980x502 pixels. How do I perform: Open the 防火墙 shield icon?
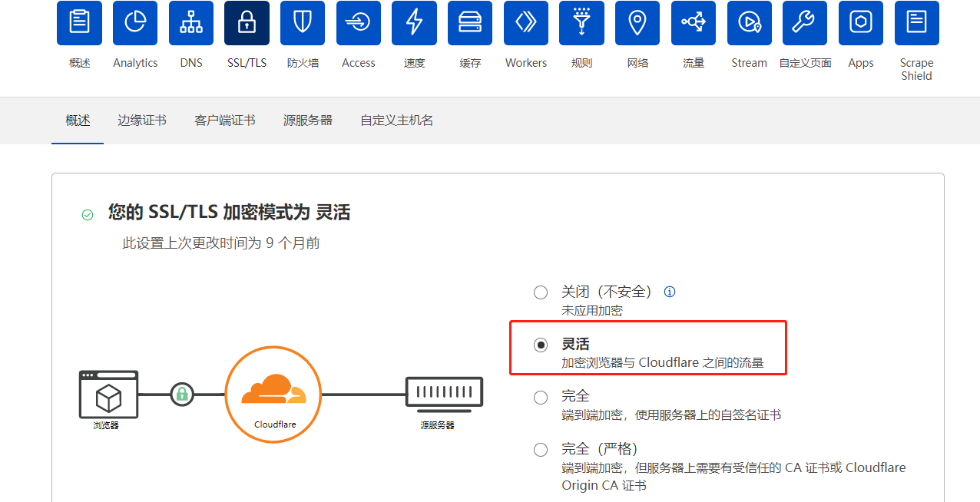(303, 23)
